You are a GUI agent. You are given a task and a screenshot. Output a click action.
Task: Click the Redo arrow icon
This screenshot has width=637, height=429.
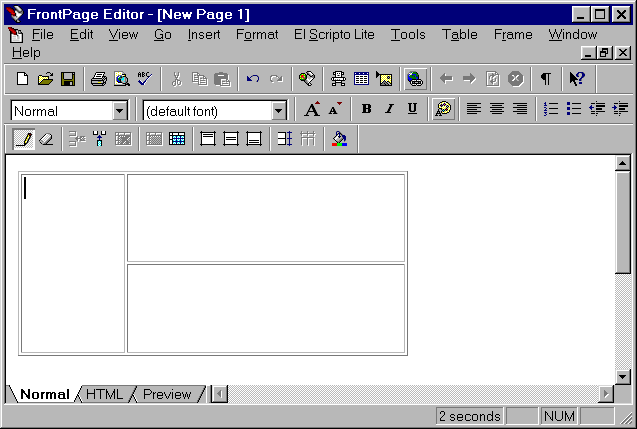tap(276, 78)
